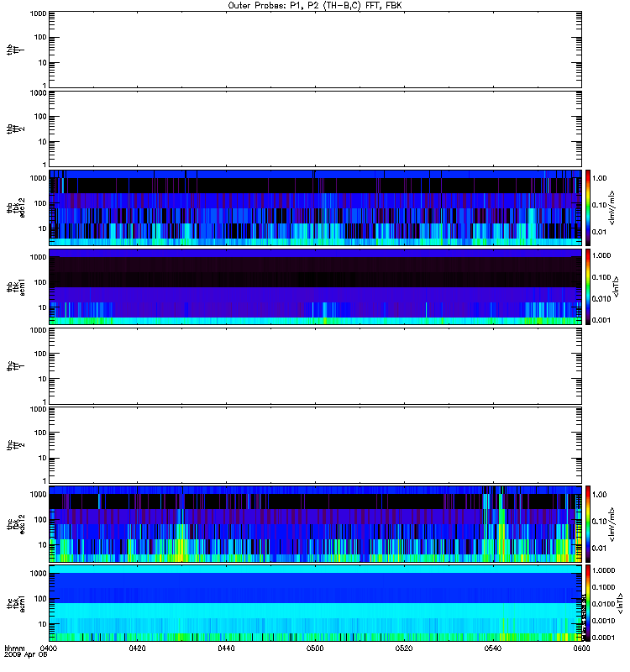Click the 100 tick label of thb fbk scm1 panel
Screen dimensions: 630x672
[x=40, y=282]
